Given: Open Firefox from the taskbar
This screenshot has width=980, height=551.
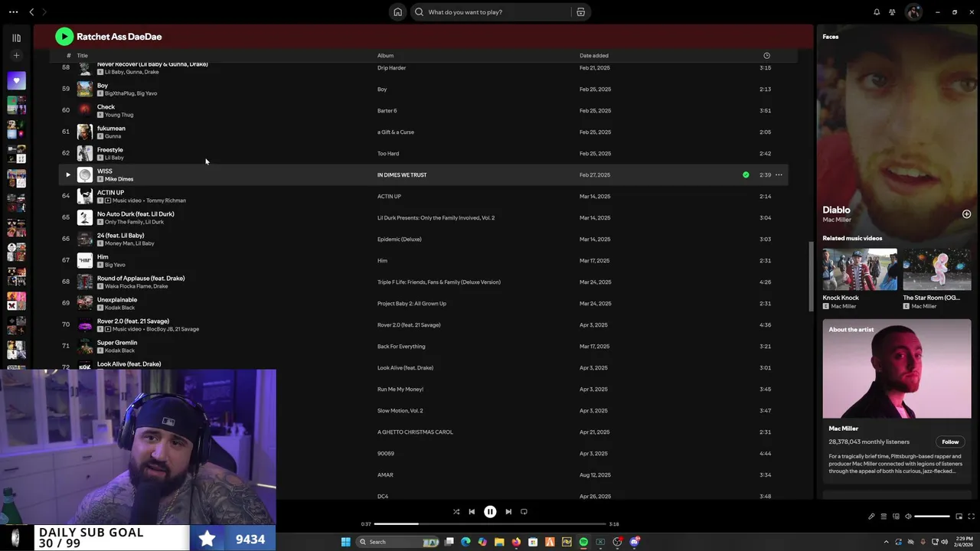Looking at the screenshot, I should coord(516,542).
